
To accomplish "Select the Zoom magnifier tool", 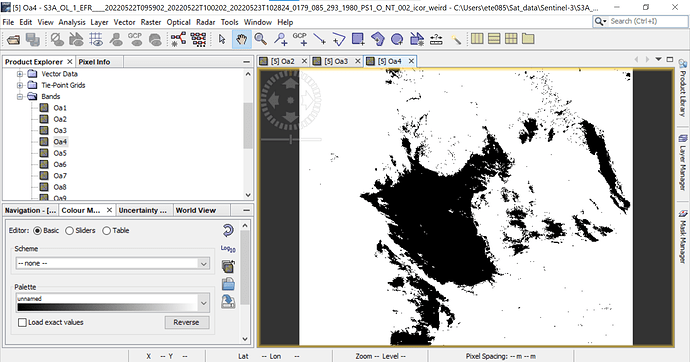I will coord(261,40).
